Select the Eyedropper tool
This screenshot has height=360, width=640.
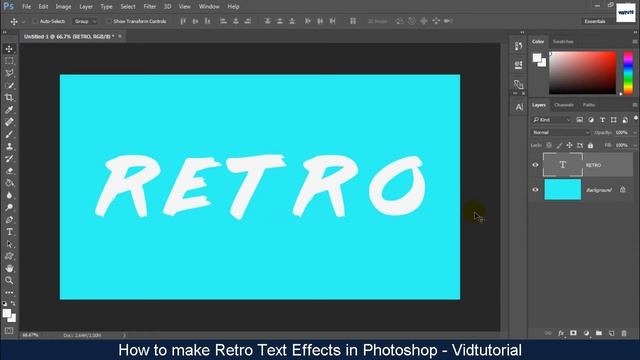click(x=9, y=110)
